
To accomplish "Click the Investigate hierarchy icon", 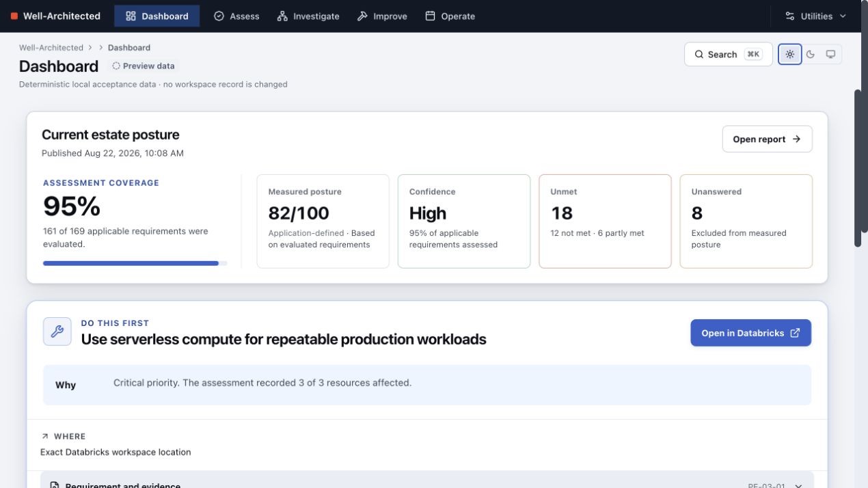I will pyautogui.click(x=282, y=16).
